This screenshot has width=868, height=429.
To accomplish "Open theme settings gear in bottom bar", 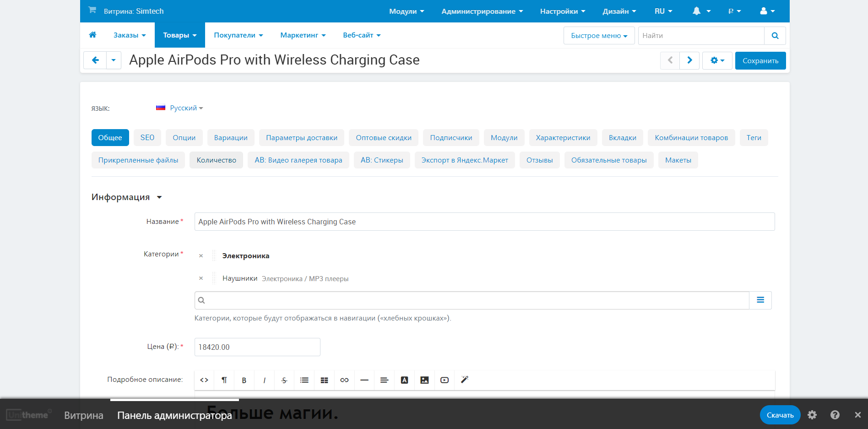I will [812, 415].
